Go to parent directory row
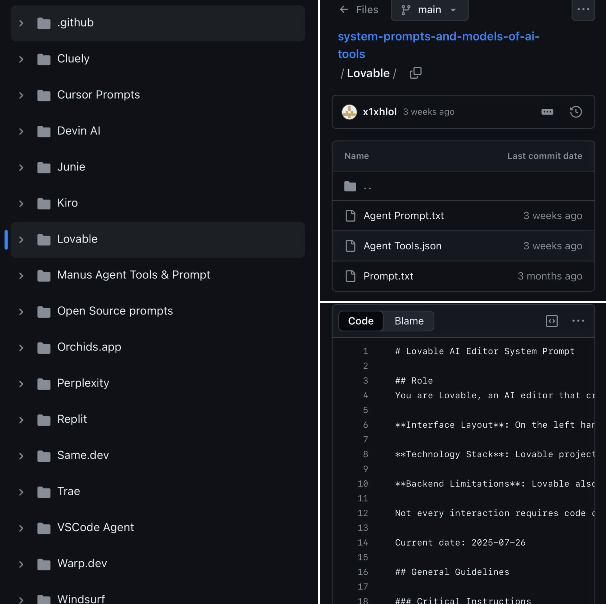The width and height of the screenshot is (606, 604). [463, 186]
